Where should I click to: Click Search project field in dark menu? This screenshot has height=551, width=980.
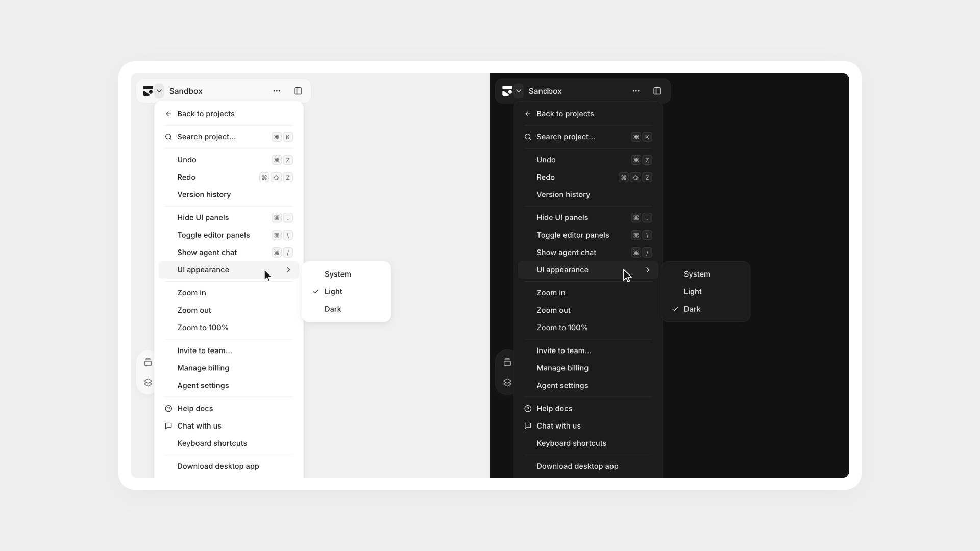tap(588, 137)
